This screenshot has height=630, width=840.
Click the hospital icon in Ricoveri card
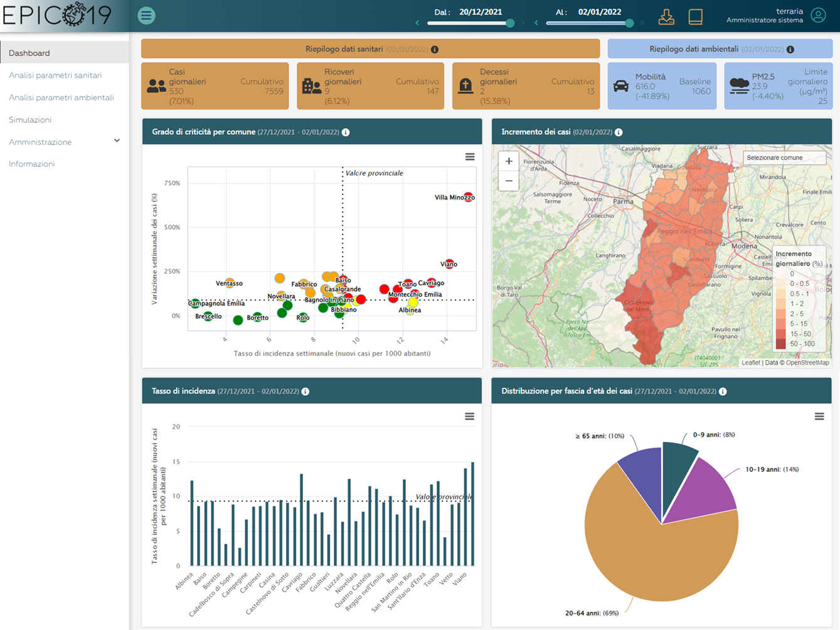pos(311,86)
